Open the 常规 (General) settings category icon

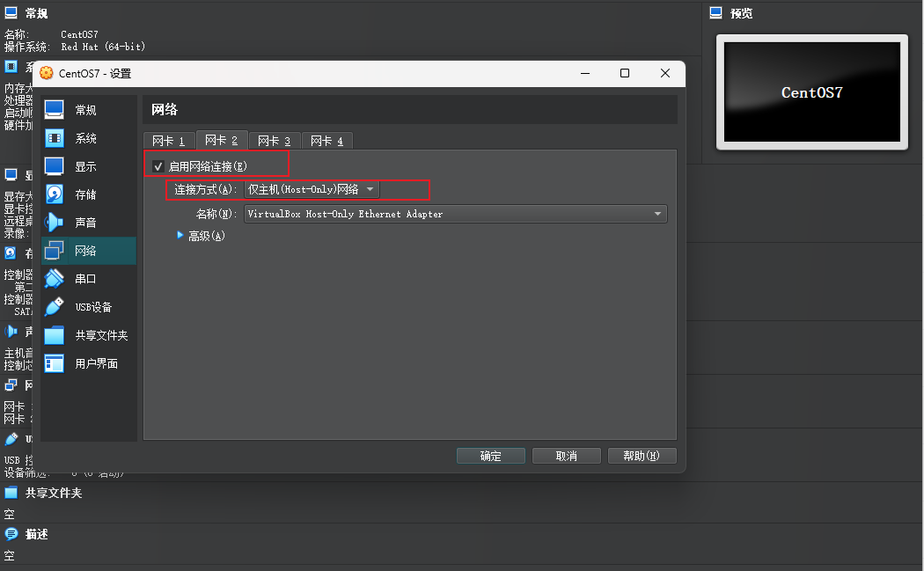coord(55,110)
